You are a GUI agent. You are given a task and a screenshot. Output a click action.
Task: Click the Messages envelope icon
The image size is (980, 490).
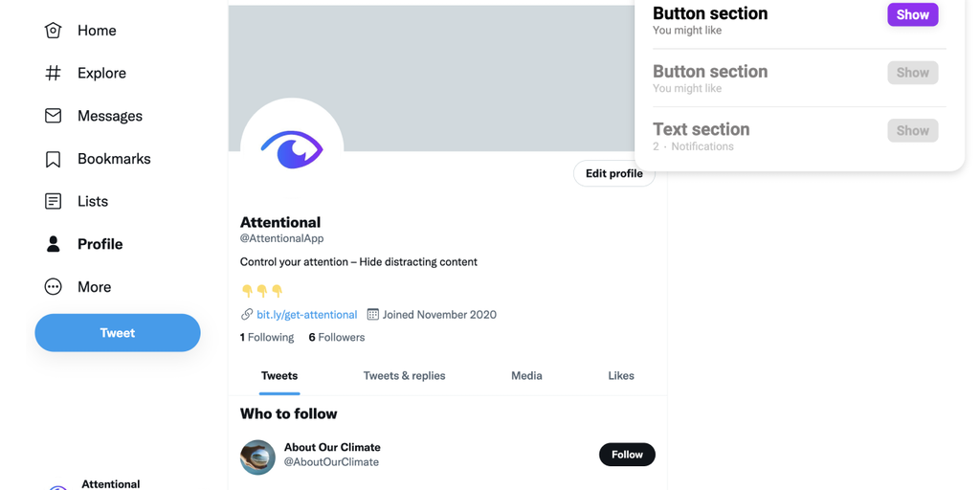coord(53,116)
